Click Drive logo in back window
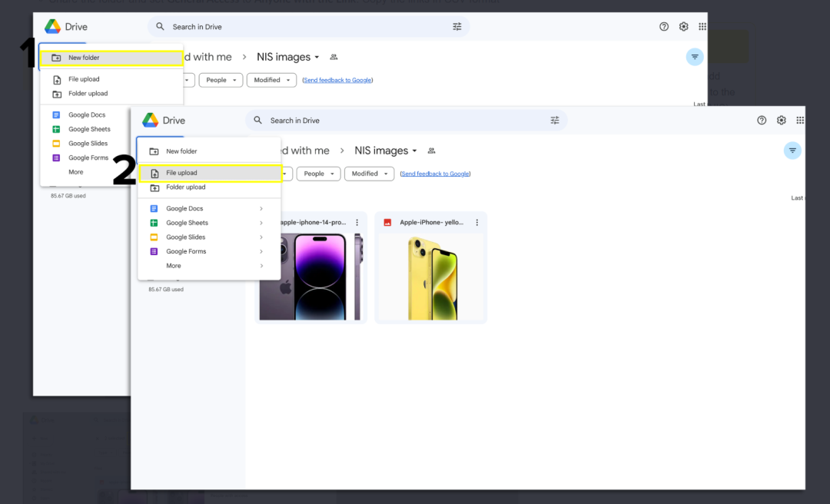Viewport: 830px width, 504px height. pos(52,26)
